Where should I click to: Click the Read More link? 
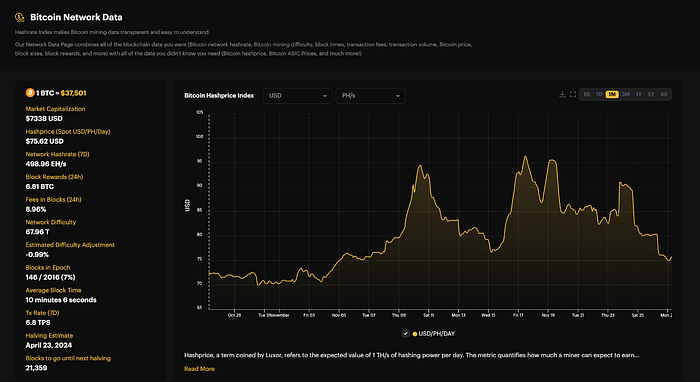[199, 369]
